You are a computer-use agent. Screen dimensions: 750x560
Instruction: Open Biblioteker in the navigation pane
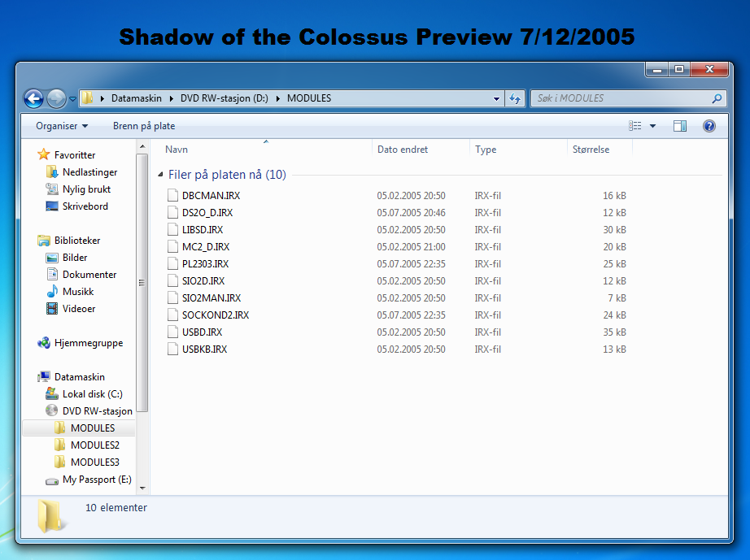(77, 241)
